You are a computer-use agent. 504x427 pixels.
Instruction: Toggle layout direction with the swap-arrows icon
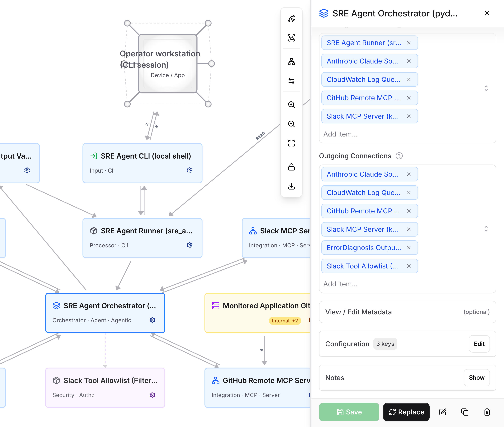point(291,81)
